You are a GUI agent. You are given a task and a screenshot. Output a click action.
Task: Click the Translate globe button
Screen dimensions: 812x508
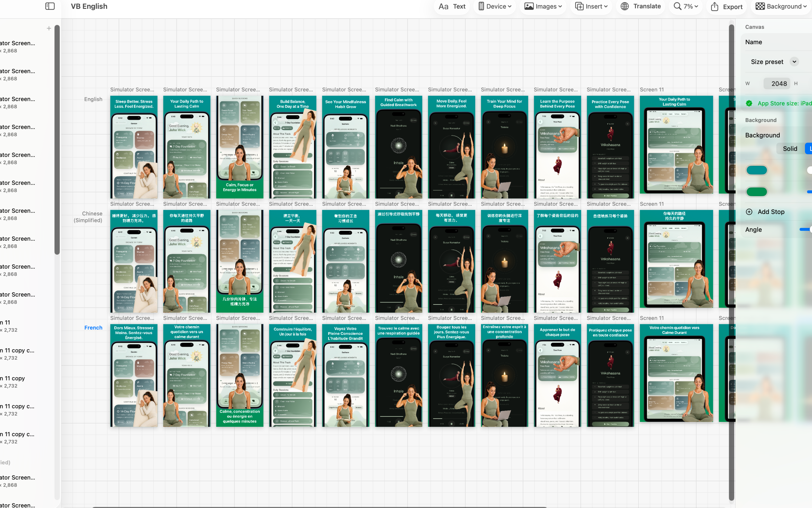(640, 6)
